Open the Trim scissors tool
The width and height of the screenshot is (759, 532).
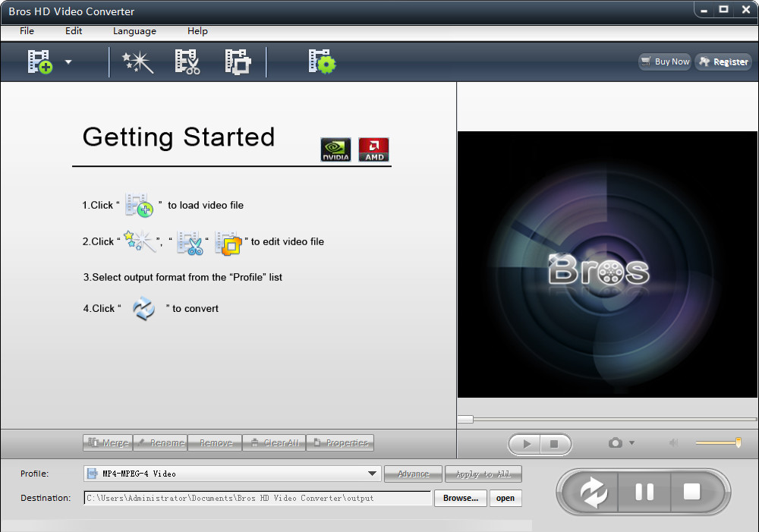tap(187, 61)
